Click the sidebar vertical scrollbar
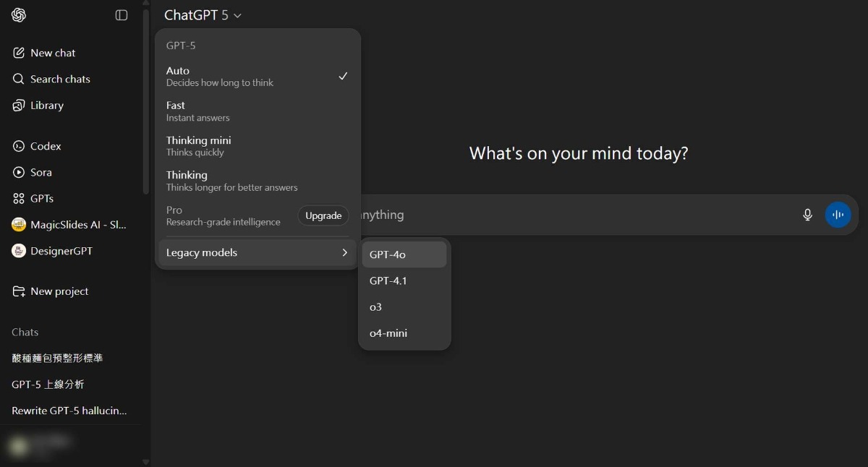The width and height of the screenshot is (868, 467). tap(146, 101)
